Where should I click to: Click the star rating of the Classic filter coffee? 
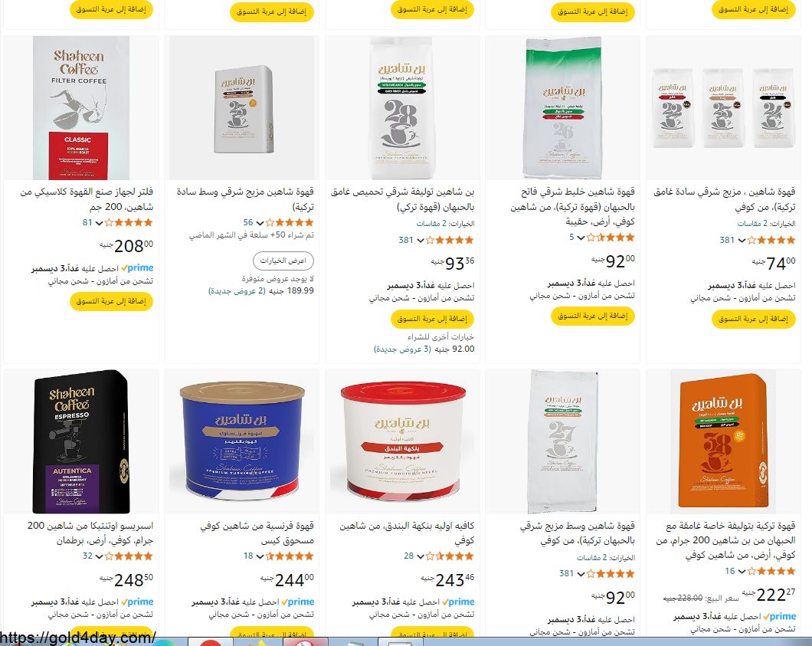129,222
